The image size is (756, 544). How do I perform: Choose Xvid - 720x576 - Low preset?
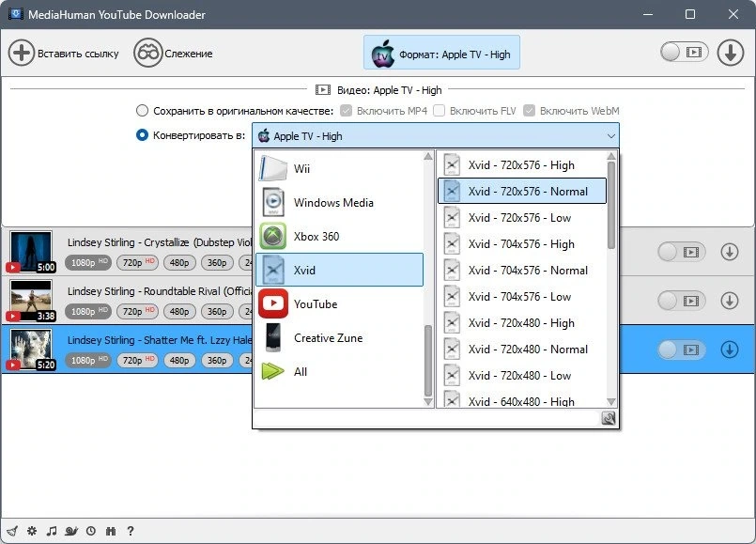(x=521, y=217)
